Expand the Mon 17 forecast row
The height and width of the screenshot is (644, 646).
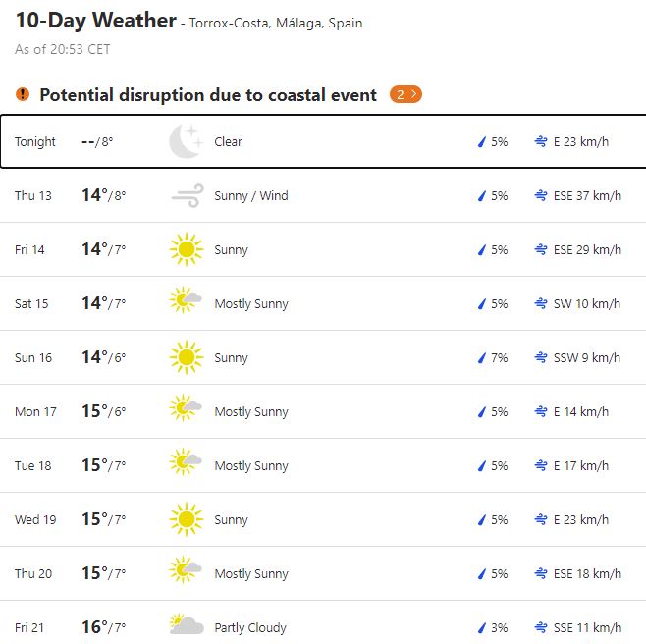[323, 411]
